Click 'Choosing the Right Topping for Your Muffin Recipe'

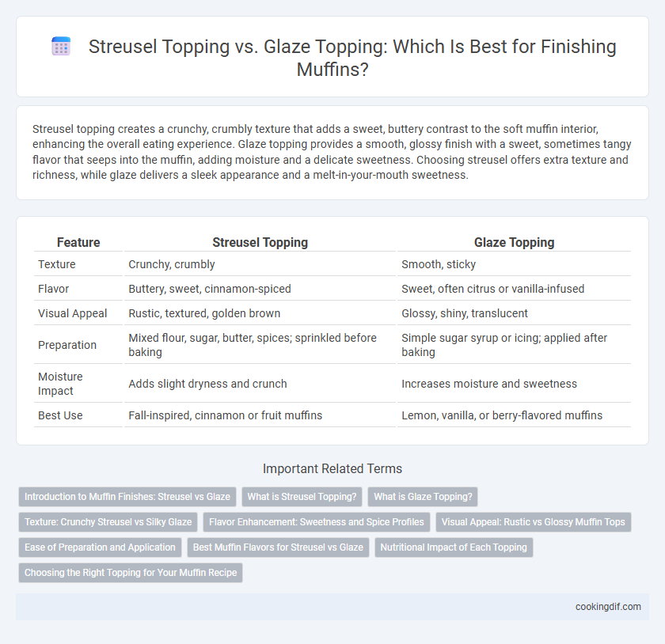tap(131, 572)
